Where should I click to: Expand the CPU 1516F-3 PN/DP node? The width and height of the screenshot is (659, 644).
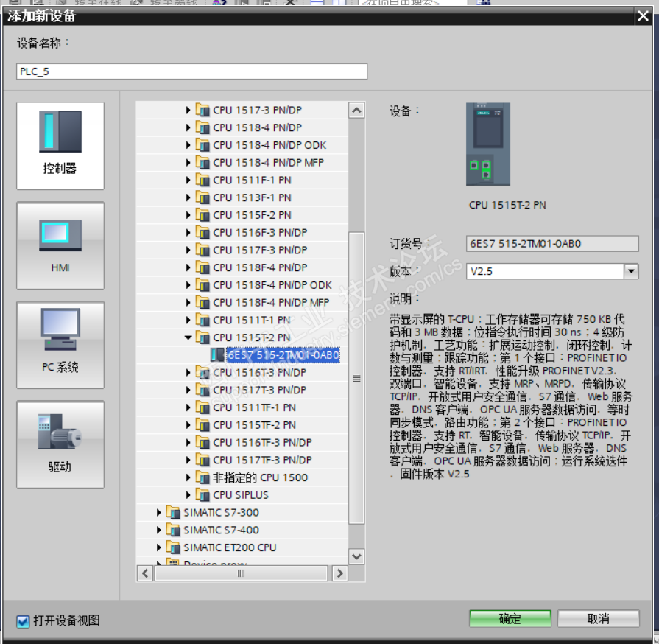(x=188, y=233)
